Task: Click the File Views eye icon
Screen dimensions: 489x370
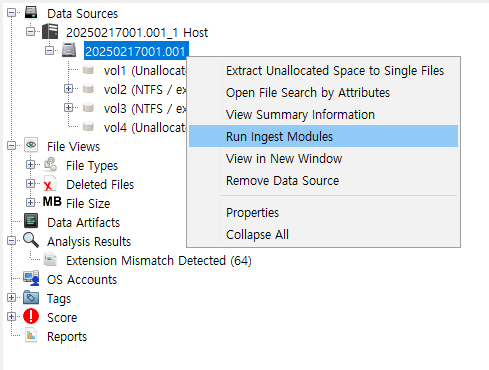Action: coord(31,145)
